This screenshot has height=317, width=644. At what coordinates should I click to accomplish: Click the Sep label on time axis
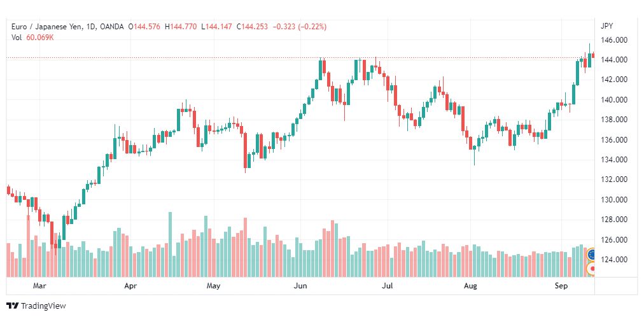click(x=561, y=286)
